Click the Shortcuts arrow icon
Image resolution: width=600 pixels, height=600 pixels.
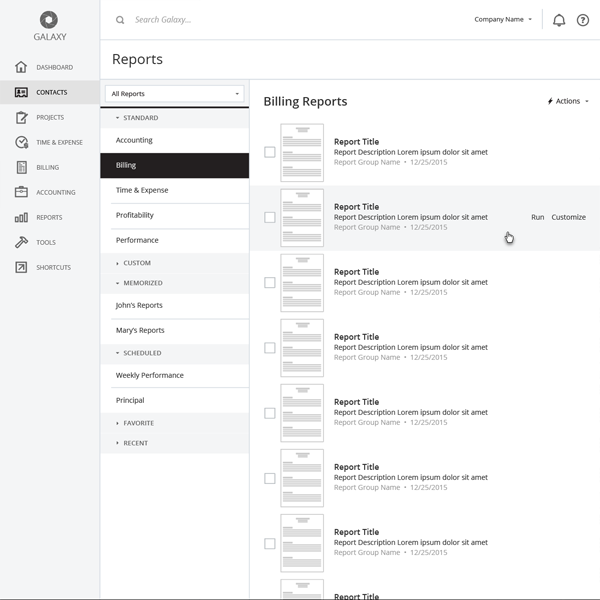21,267
